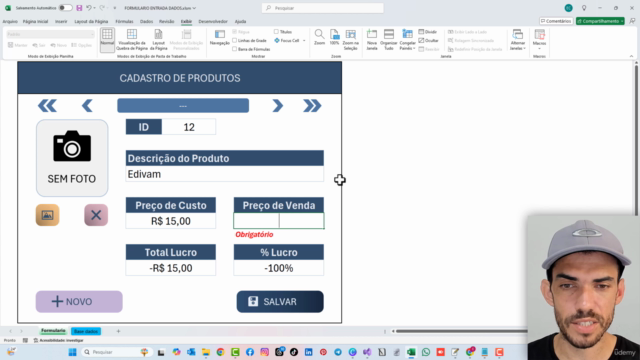Viewport: 640px width, 360px height.
Task: Collapse the ribbon with the chevron
Action: [x=631, y=56]
